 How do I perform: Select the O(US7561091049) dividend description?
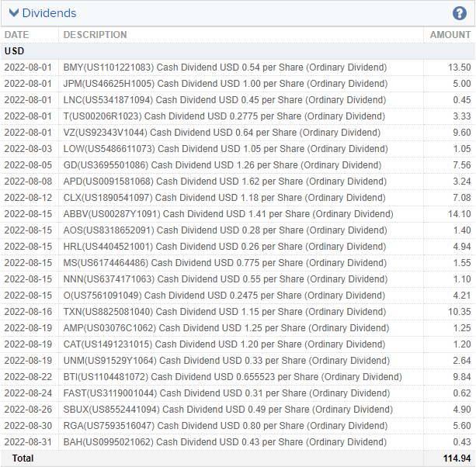tap(224, 296)
